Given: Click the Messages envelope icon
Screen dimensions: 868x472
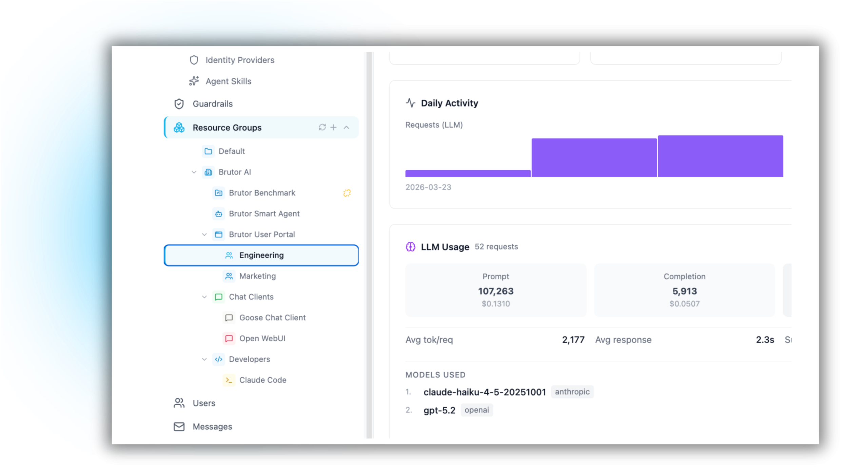Looking at the screenshot, I should tap(179, 427).
